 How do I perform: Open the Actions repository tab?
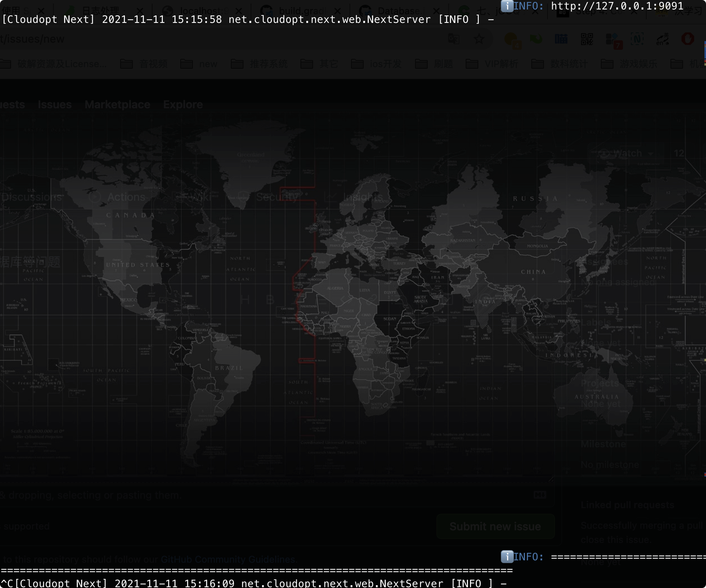117,197
